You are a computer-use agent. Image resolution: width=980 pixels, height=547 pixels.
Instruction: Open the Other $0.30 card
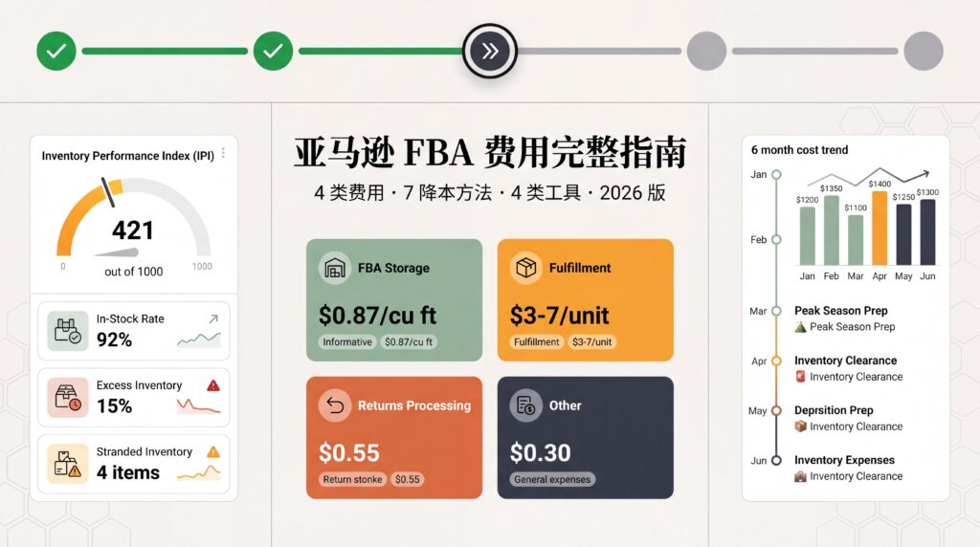[586, 437]
